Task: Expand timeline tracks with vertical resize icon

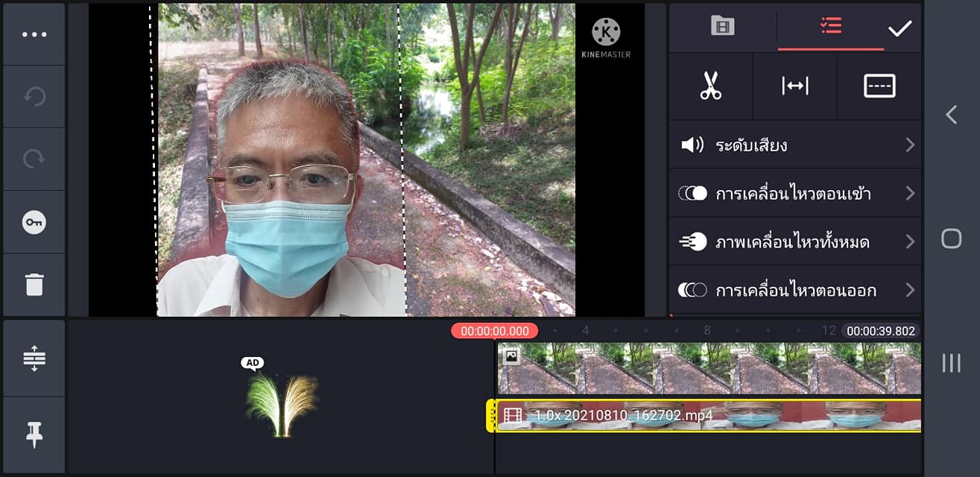Action: (x=34, y=358)
